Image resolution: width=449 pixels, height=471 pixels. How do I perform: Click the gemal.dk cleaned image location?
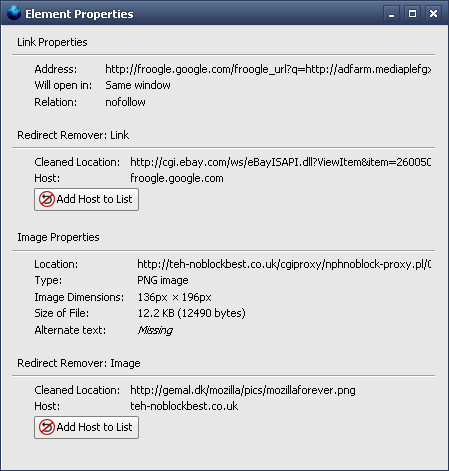[x=243, y=390]
